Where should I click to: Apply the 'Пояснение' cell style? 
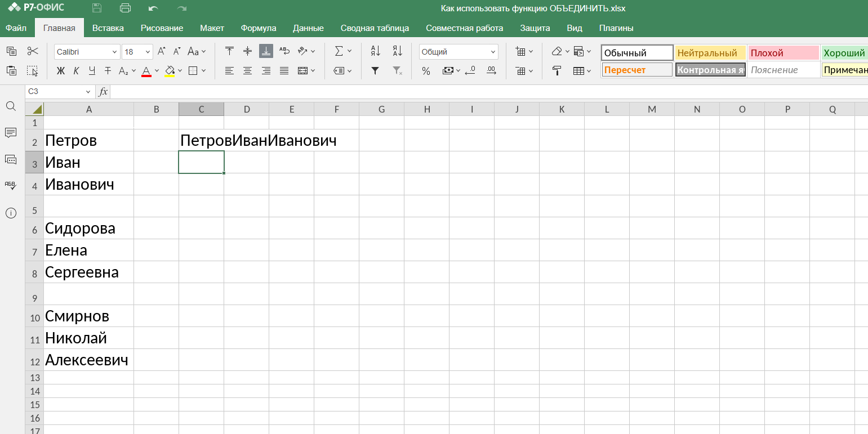784,70
